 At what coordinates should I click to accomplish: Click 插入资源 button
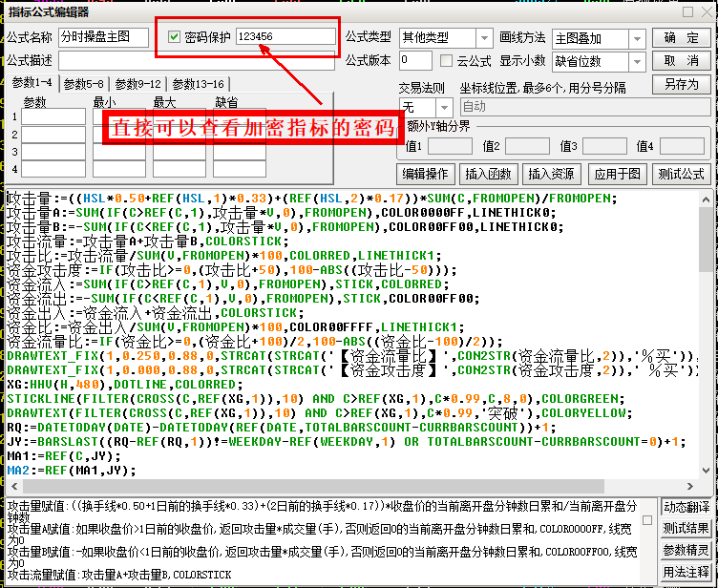(551, 174)
